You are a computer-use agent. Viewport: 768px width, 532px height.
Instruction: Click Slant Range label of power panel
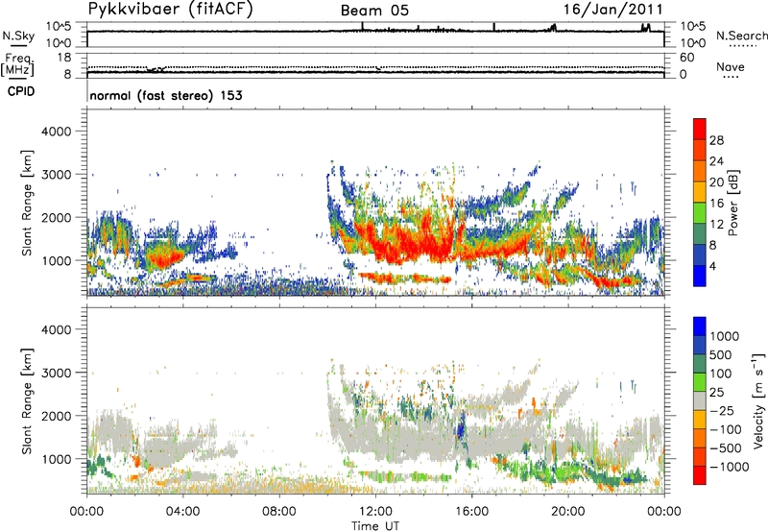point(27,203)
